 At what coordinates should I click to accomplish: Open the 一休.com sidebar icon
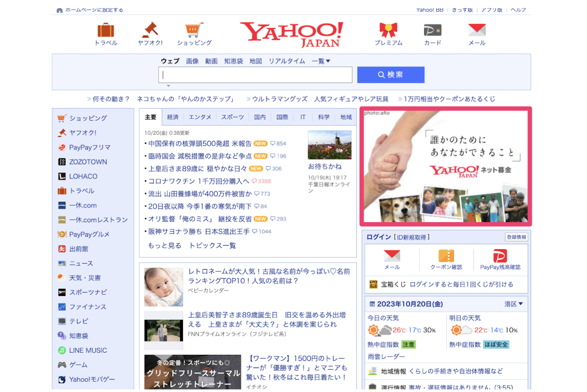coord(62,205)
